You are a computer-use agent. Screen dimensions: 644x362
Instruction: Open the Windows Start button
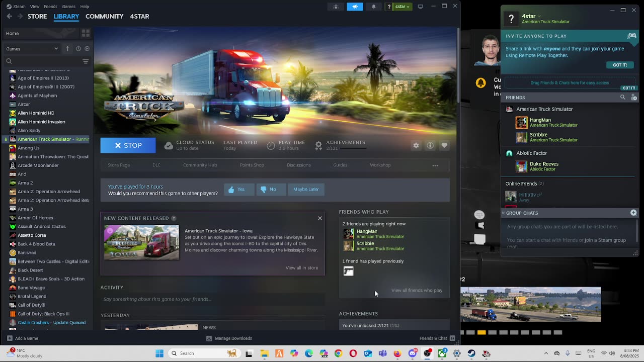pos(159,353)
